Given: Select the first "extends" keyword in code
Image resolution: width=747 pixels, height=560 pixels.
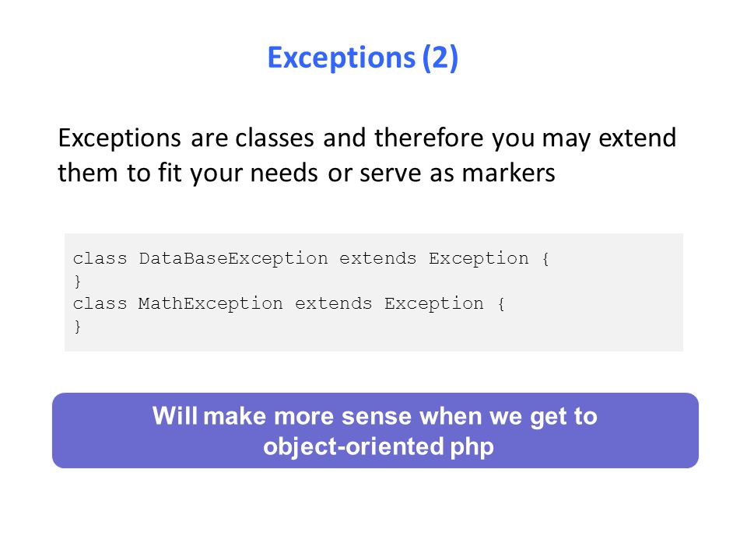Looking at the screenshot, I should point(378,258).
